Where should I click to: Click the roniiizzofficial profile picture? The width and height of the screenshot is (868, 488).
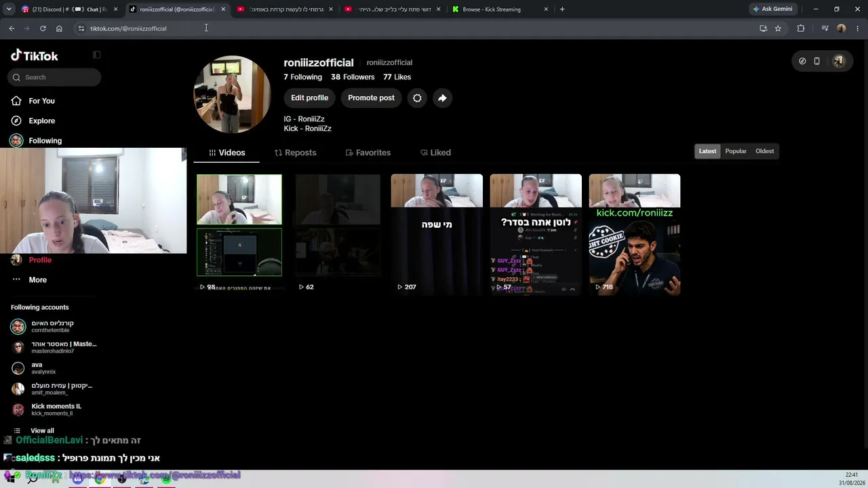pyautogui.click(x=233, y=94)
